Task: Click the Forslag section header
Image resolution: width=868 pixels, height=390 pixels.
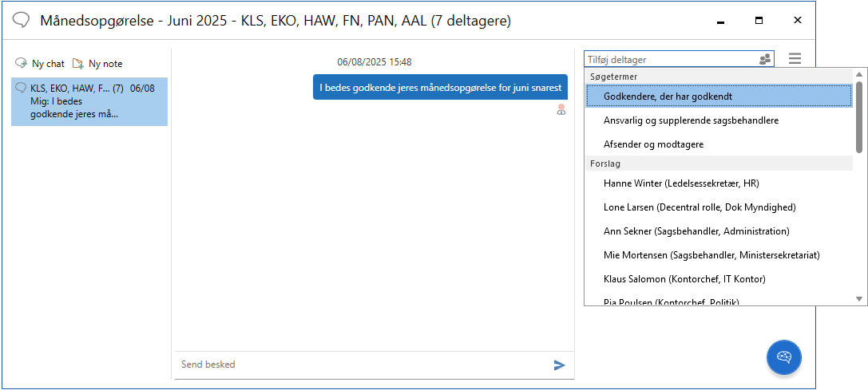Action: tap(719, 163)
